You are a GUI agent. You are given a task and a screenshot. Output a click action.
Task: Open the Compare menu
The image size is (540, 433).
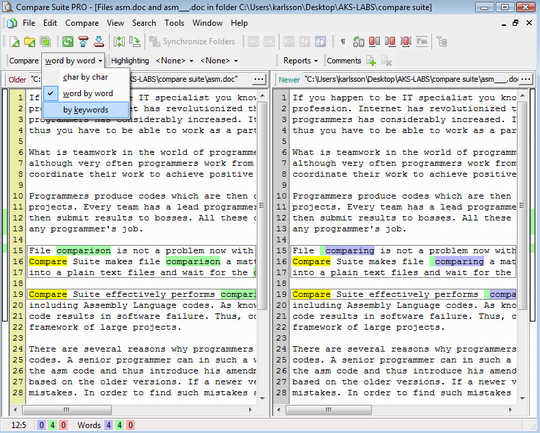pyautogui.click(x=82, y=23)
